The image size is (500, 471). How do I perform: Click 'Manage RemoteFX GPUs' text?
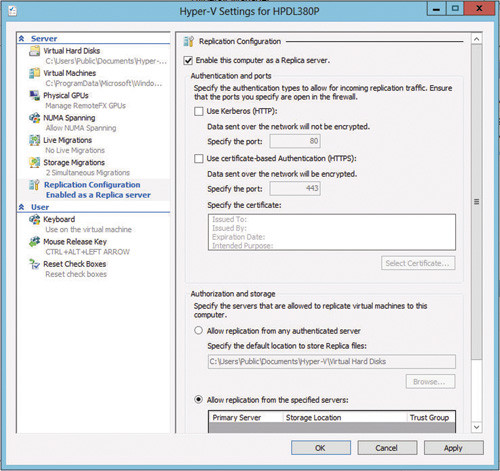[x=86, y=106]
